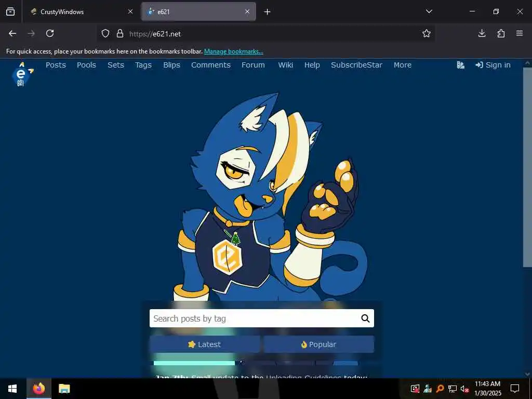Open the Posts menu item
Image resolution: width=532 pixels, height=399 pixels.
pyautogui.click(x=56, y=65)
